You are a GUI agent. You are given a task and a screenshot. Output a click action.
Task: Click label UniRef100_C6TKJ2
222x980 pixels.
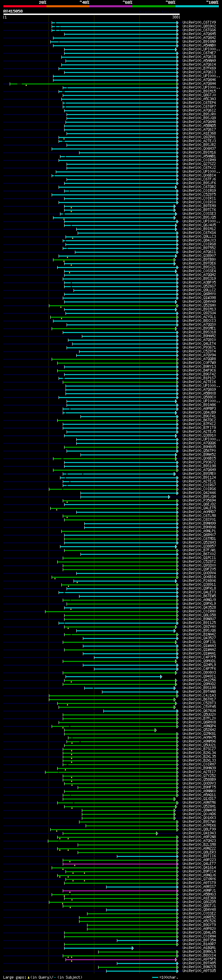[199, 168]
